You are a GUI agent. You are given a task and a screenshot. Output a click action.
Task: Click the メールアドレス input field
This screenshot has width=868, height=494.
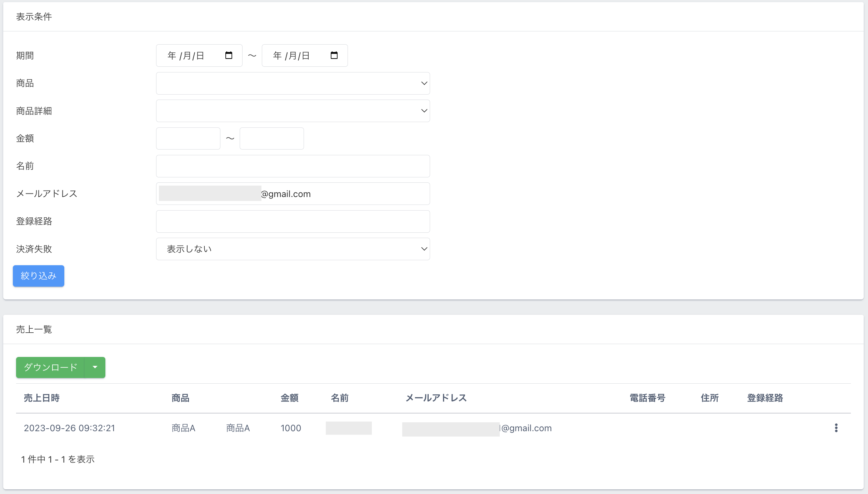(343, 194)
